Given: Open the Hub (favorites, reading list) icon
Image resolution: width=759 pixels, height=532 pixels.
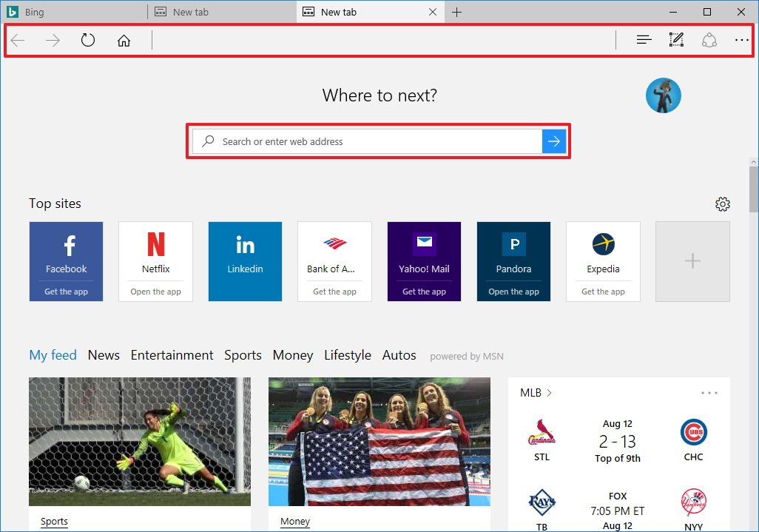Looking at the screenshot, I should [x=644, y=40].
